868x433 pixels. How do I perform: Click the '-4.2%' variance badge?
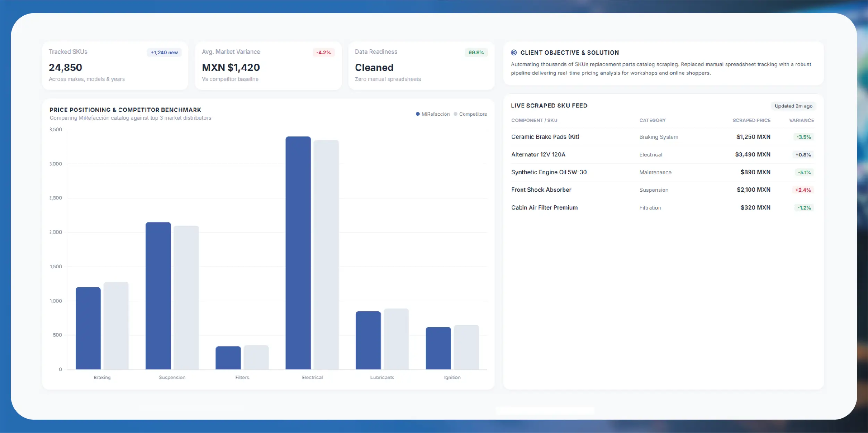click(323, 52)
